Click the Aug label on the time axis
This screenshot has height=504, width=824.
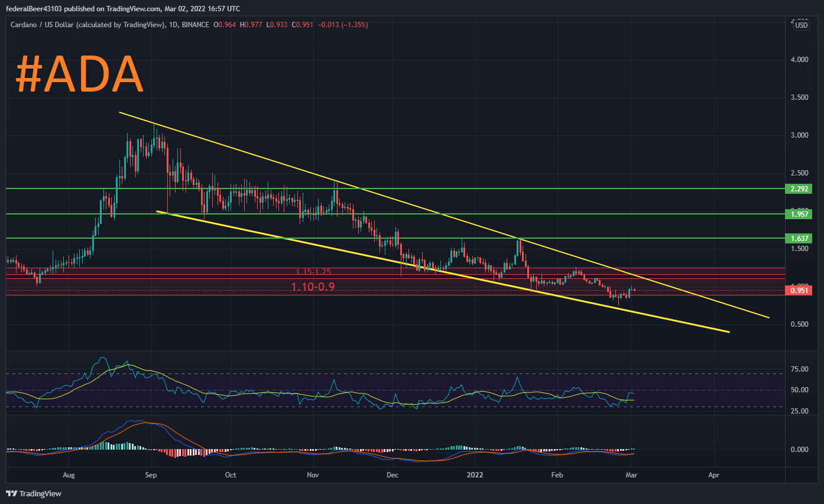(x=69, y=474)
